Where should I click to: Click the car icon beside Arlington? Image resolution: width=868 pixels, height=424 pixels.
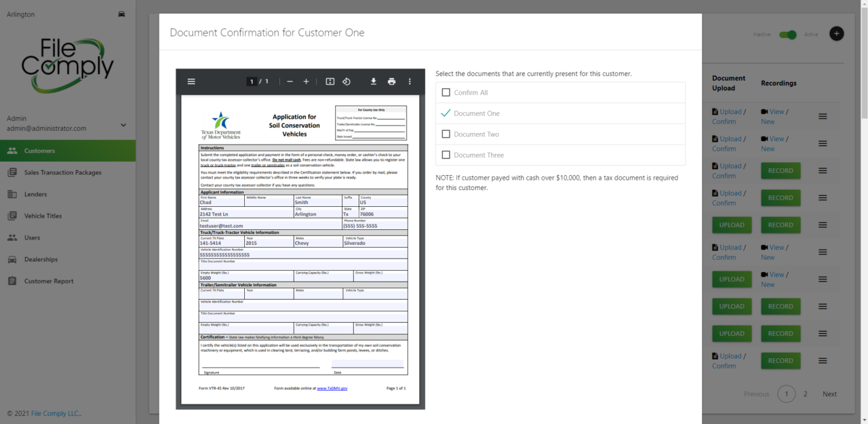[121, 14]
